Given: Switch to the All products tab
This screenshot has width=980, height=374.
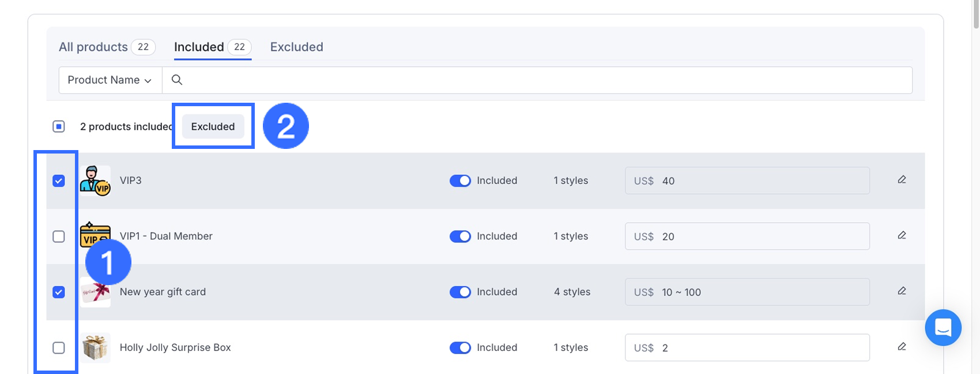Looking at the screenshot, I should tap(93, 47).
